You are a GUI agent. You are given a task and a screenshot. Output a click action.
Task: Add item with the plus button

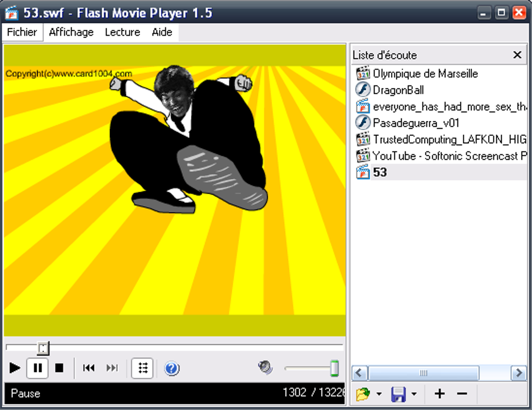click(440, 394)
